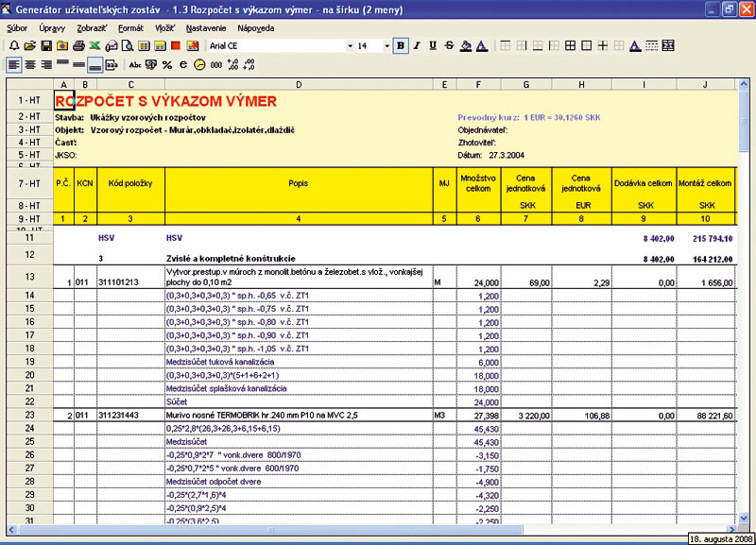The image size is (756, 545).
Task: Click the last border toolbar icon
Action: pyautogui.click(x=668, y=45)
